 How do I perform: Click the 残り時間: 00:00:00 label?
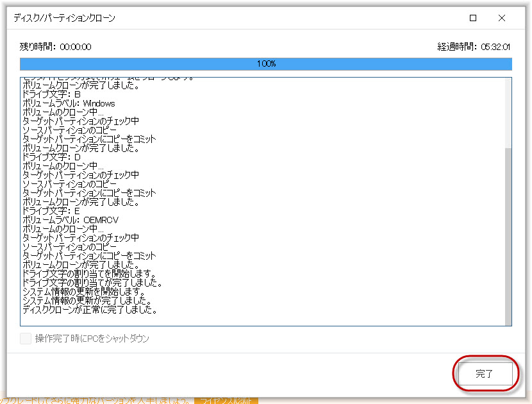pos(55,47)
